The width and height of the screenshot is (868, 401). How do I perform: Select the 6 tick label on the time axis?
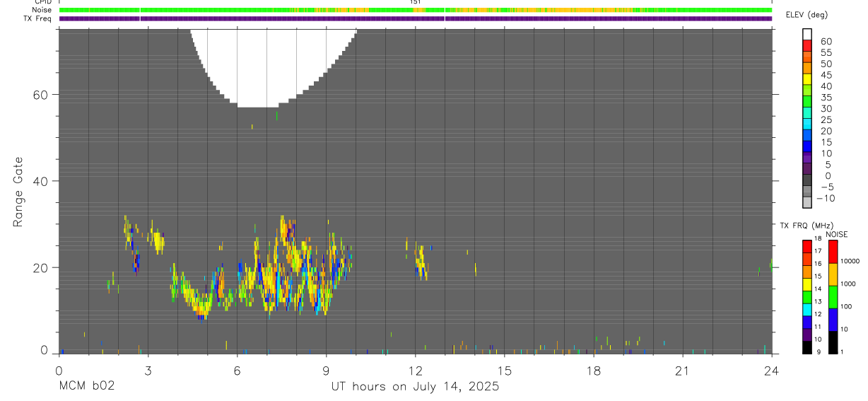[x=237, y=371]
